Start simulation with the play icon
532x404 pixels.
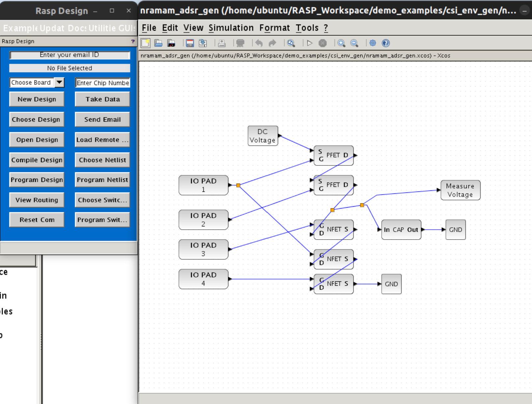(x=309, y=43)
